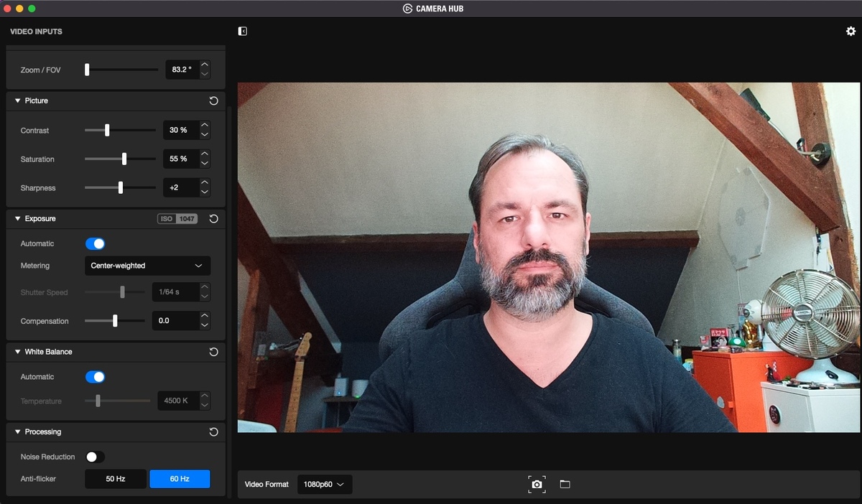This screenshot has width=862, height=504.
Task: Increase Contrast with up arrow
Action: [205, 126]
